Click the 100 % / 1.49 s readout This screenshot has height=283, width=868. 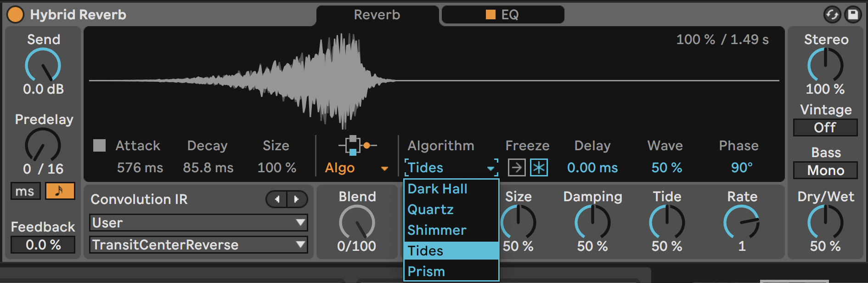pyautogui.click(x=722, y=40)
